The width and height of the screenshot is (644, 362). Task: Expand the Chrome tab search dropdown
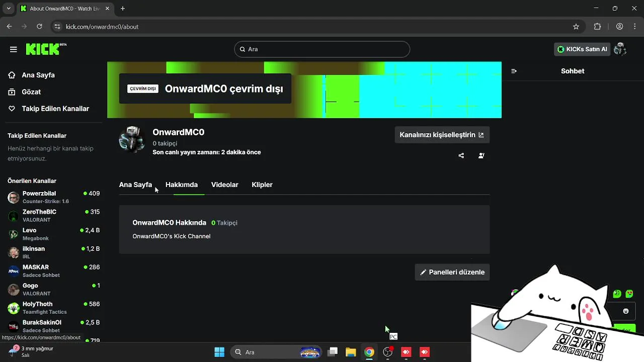coord(9,9)
